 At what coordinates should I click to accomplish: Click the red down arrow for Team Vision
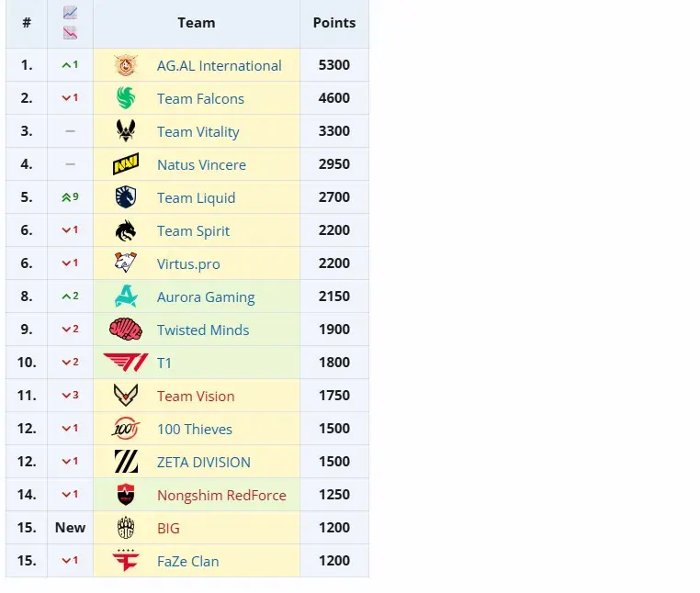click(66, 396)
